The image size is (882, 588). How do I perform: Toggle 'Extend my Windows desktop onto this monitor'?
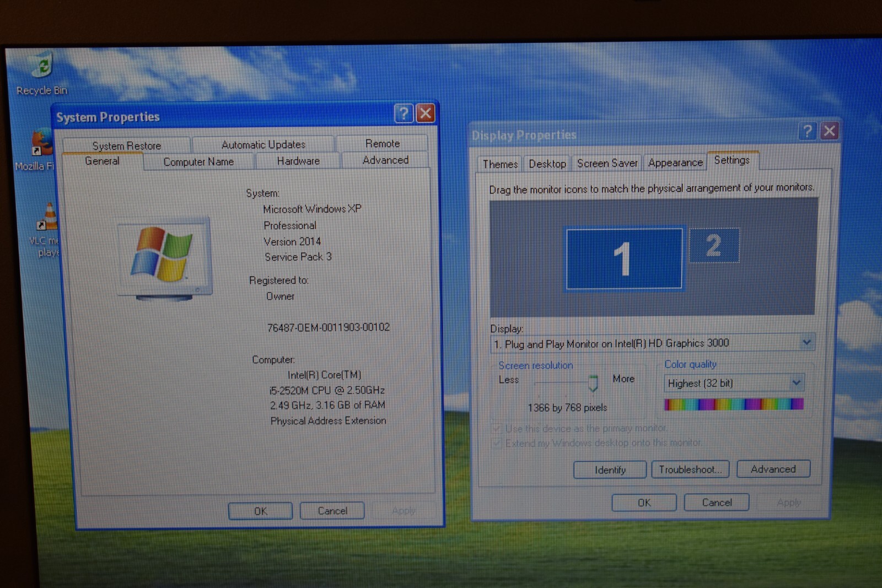point(597,443)
